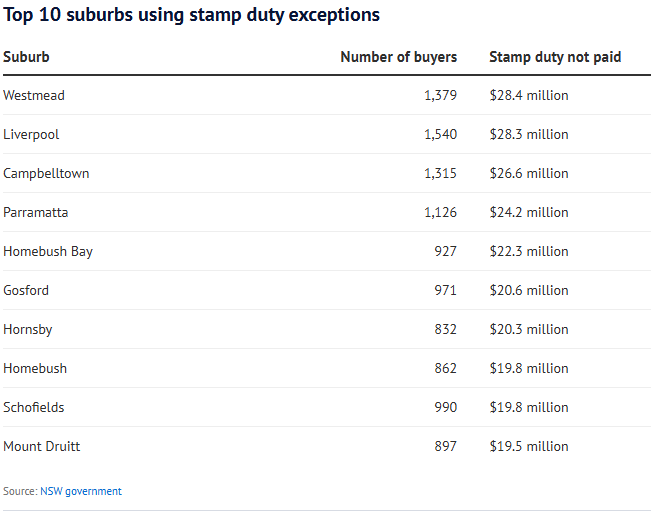Select the Hornsby suburb cell

(28, 329)
